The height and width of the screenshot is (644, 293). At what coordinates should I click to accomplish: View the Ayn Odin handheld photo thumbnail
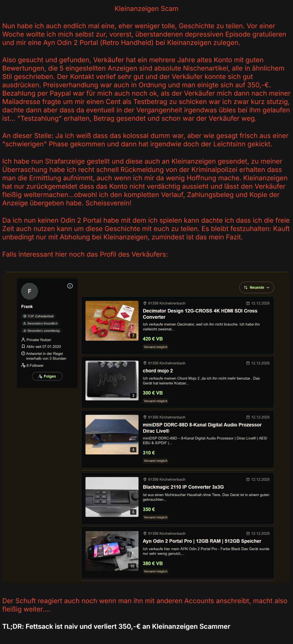112,551
